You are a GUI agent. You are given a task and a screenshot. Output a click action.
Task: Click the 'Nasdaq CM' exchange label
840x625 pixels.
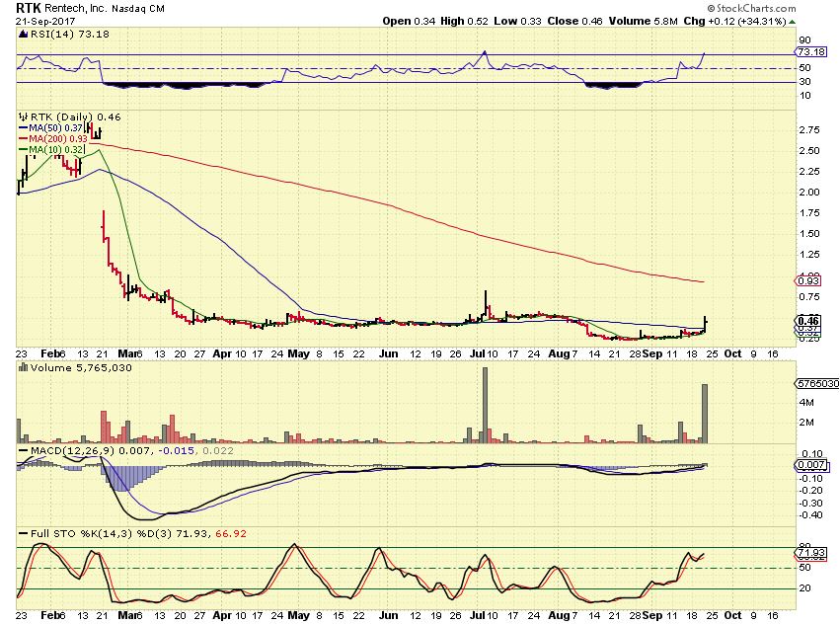[x=137, y=9]
